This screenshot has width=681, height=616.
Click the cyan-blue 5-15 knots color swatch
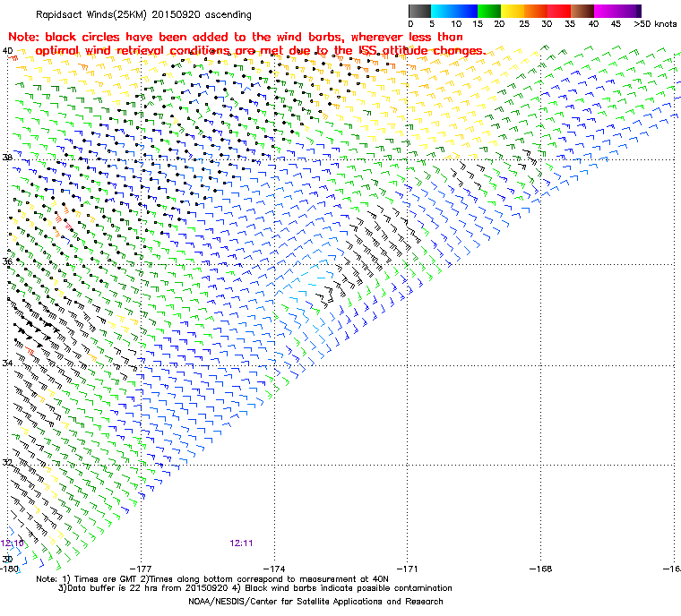[454, 11]
